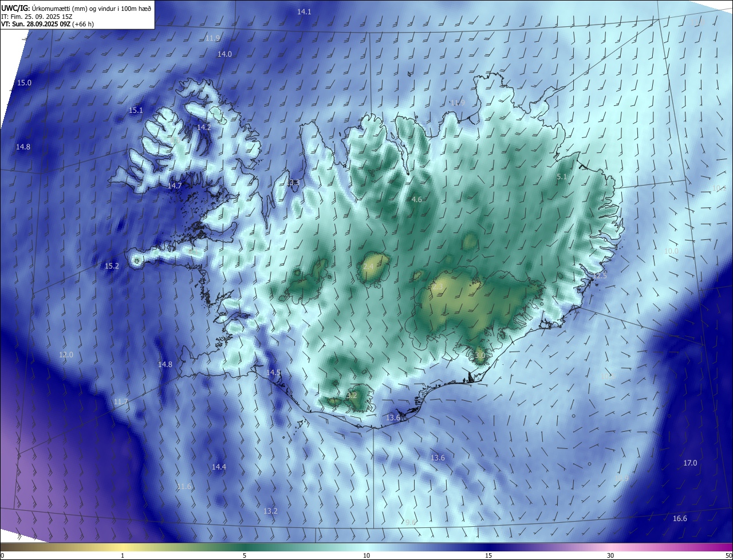Screen dimensions: 733x560
Task: Click the 12.0 value label
Action: 66,354
